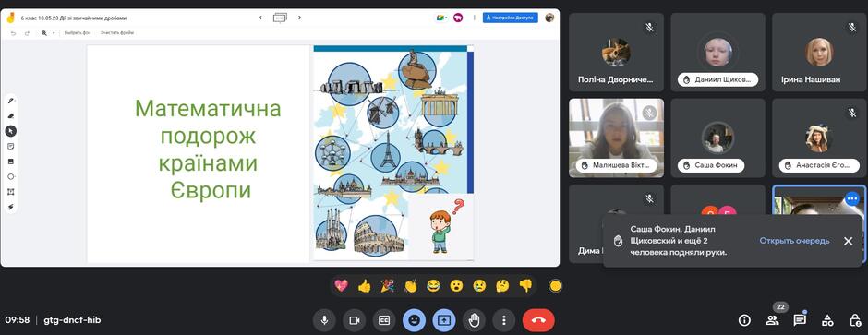868x335 pixels.
Task: Select Поліна Дворниче... participant tile
Action: pyautogui.click(x=616, y=53)
